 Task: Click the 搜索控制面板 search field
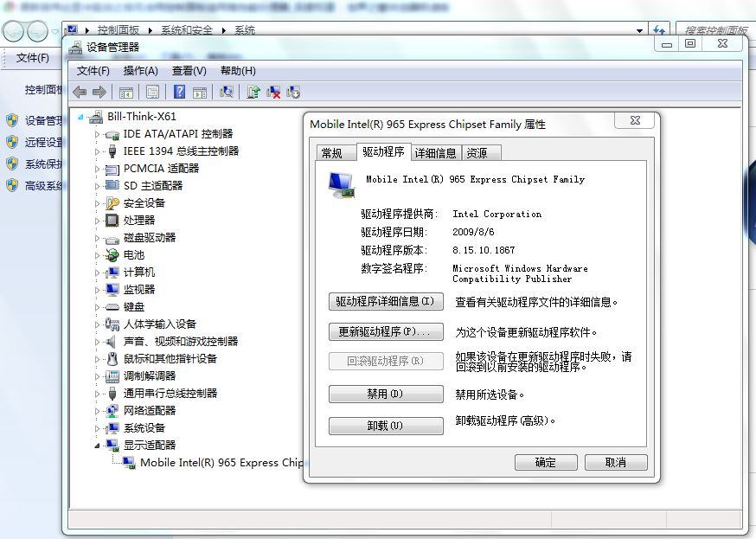(x=715, y=30)
